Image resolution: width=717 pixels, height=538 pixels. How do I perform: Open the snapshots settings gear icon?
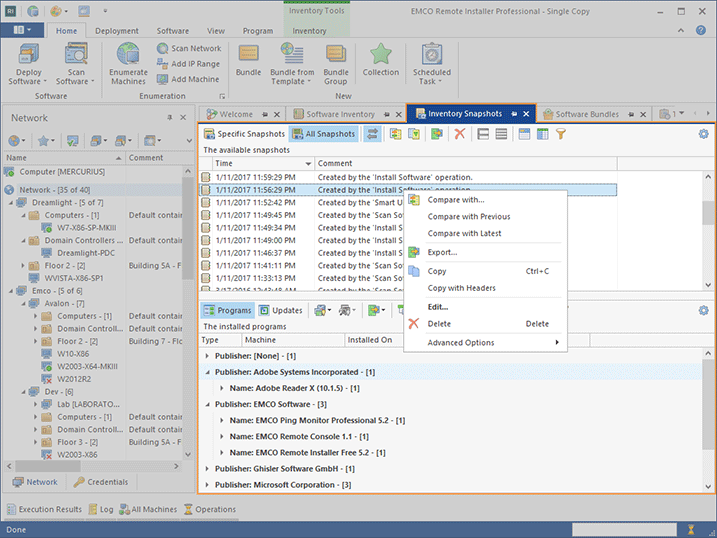click(x=703, y=134)
